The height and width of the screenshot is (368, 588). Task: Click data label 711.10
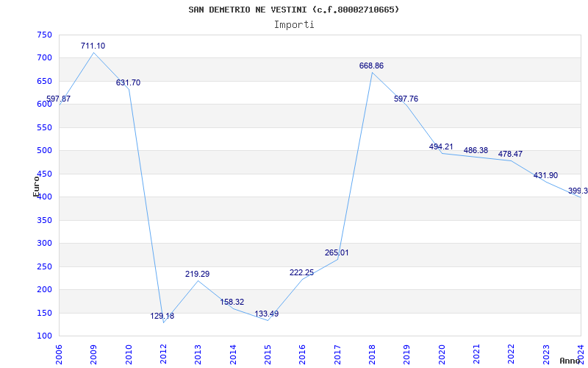point(93,46)
